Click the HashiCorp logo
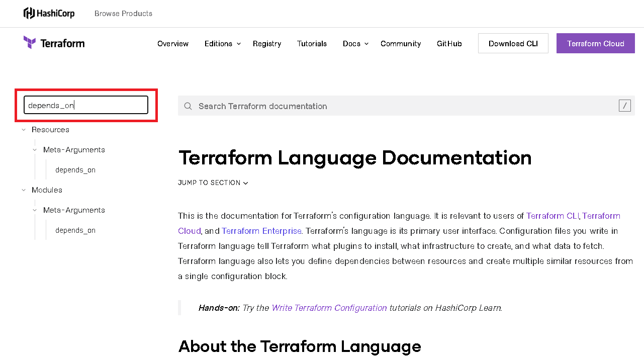Viewport: 644px width, 359px height. (x=49, y=13)
